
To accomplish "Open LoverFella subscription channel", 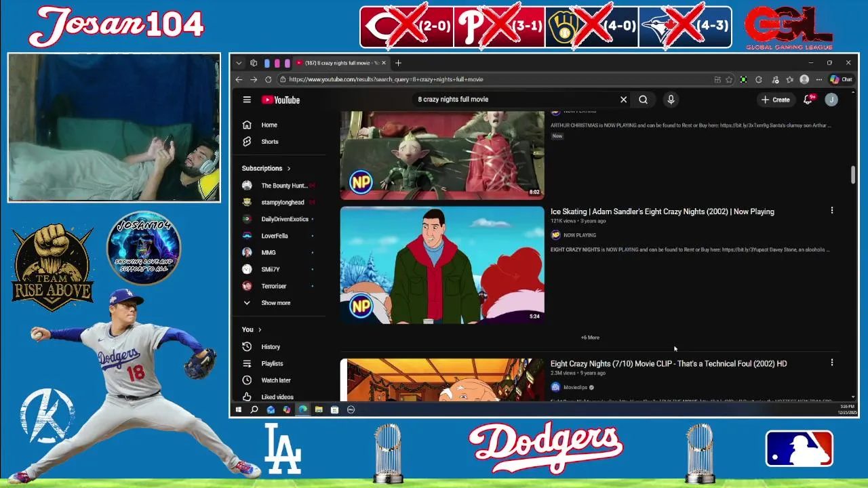I will click(279, 236).
